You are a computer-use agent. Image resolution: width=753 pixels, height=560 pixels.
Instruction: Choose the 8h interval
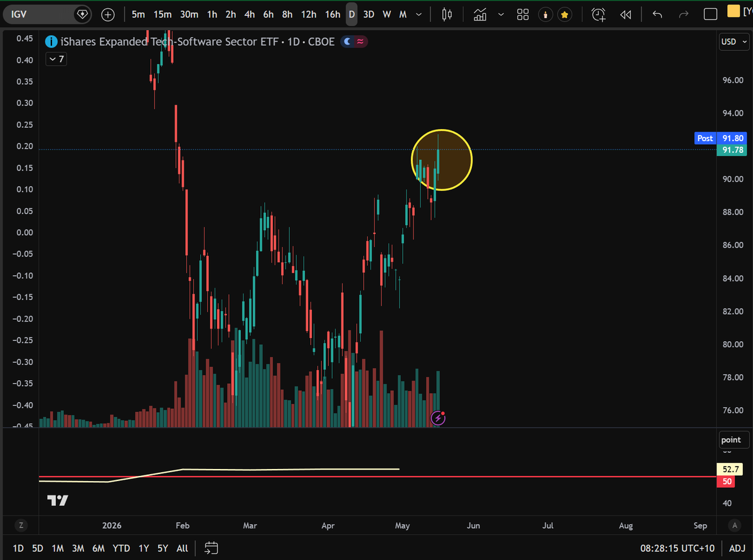coord(287,14)
